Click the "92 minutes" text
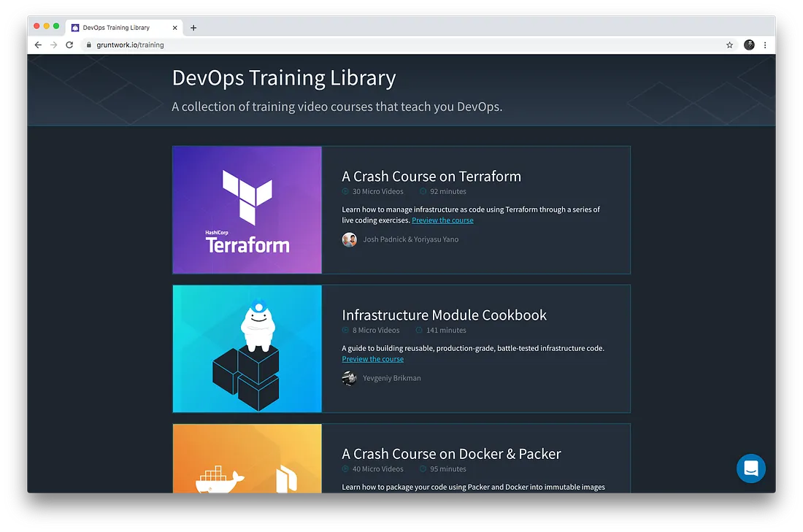This screenshot has height=532, width=803. (448, 191)
